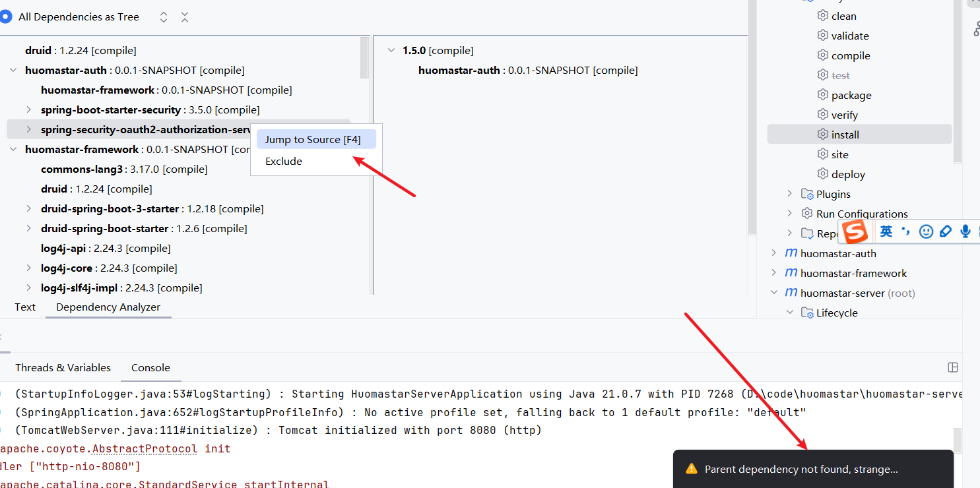Expand the huomastar-framework Maven module
The image size is (980, 488).
coord(774,273)
